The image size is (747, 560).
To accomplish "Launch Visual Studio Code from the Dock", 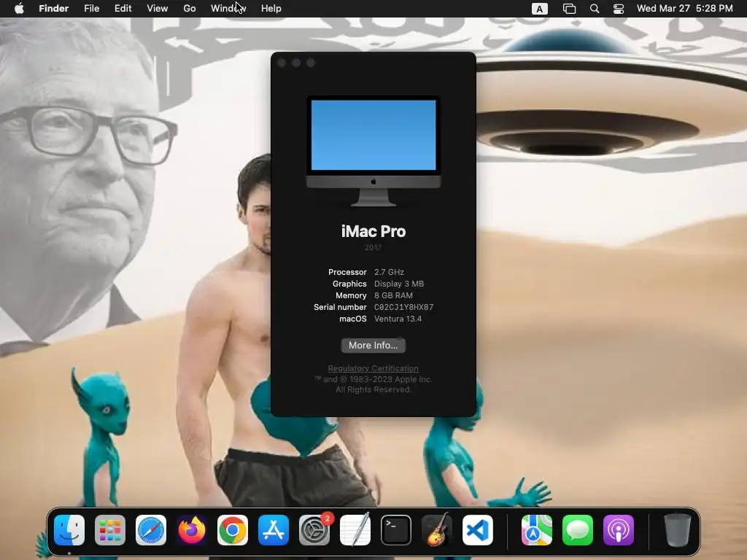I will tap(477, 530).
